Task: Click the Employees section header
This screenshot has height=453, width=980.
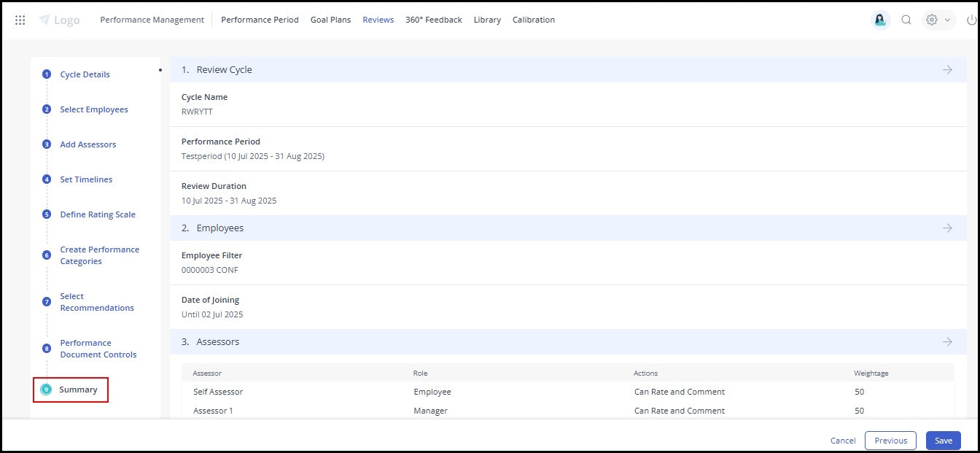Action: tap(567, 228)
